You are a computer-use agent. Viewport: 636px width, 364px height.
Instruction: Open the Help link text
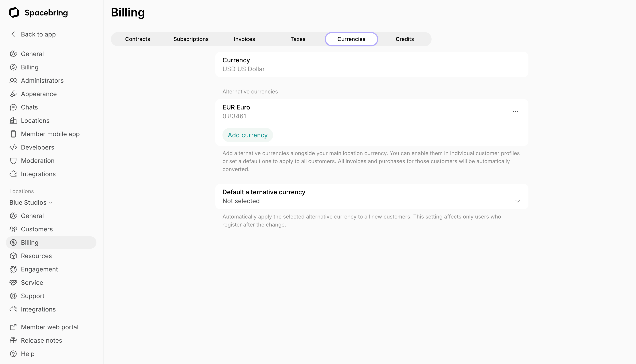coord(28,354)
